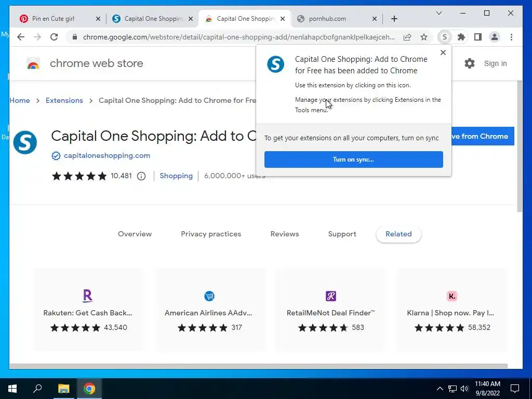Click the horizontal scrollbar at page bottom
Screen dimensions: 532x399
tap(259, 366)
